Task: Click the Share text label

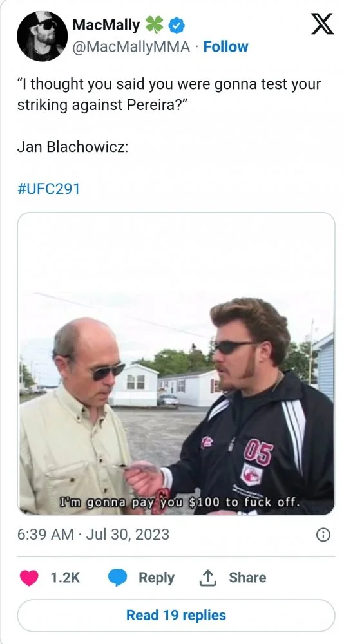Action: click(x=247, y=578)
